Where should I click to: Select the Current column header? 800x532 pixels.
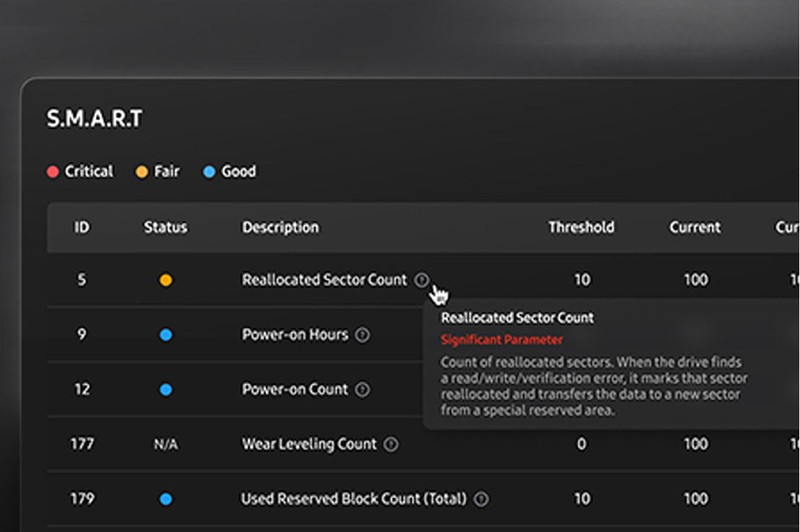694,227
